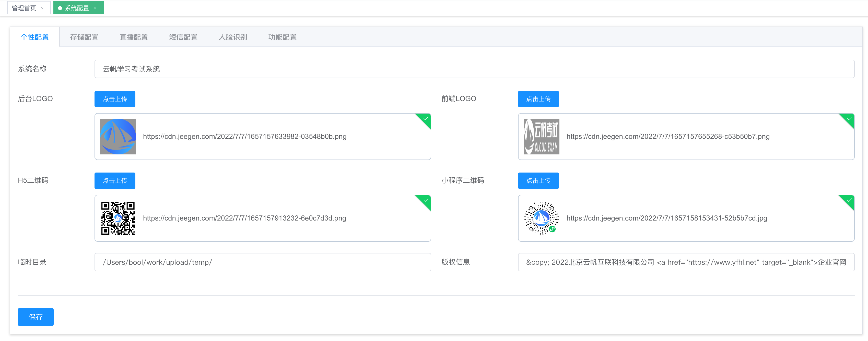Click the 版权信息 label
The width and height of the screenshot is (868, 341).
click(x=455, y=262)
